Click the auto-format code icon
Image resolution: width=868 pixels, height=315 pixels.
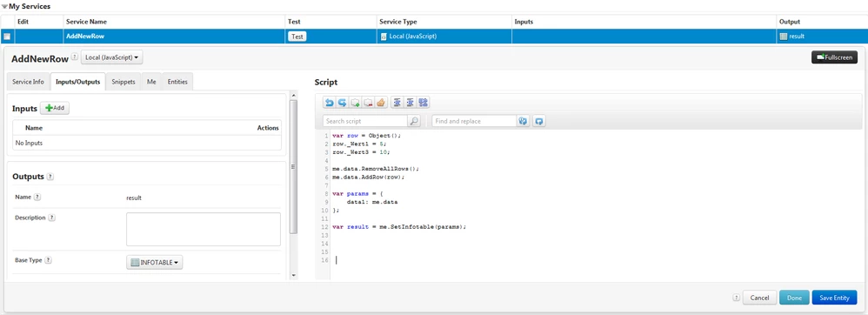[424, 103]
